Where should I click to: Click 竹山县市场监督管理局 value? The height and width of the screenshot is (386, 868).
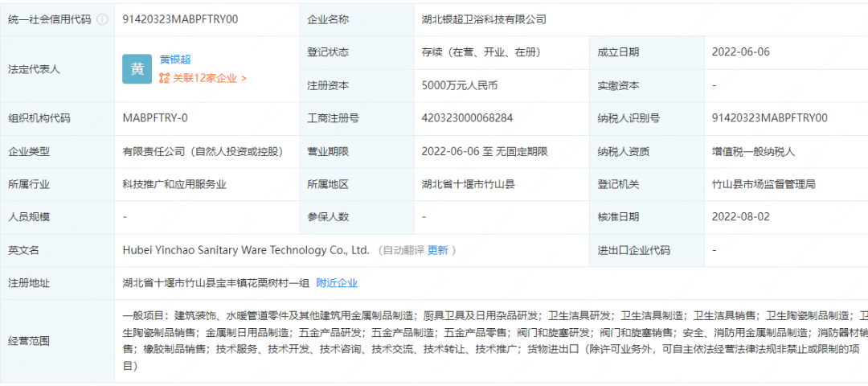pyautogui.click(x=764, y=184)
